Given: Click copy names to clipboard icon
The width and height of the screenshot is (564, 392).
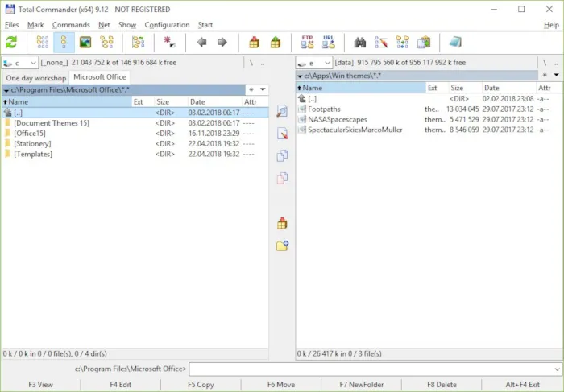Looking at the screenshot, I should [x=424, y=43].
